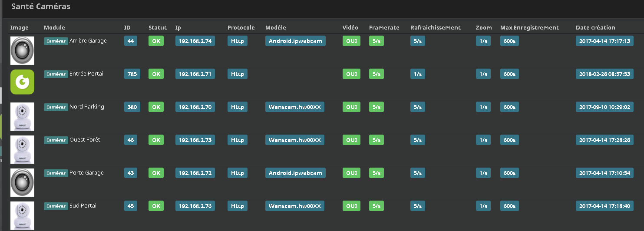Open the Entrée Portail module link

[x=87, y=74]
